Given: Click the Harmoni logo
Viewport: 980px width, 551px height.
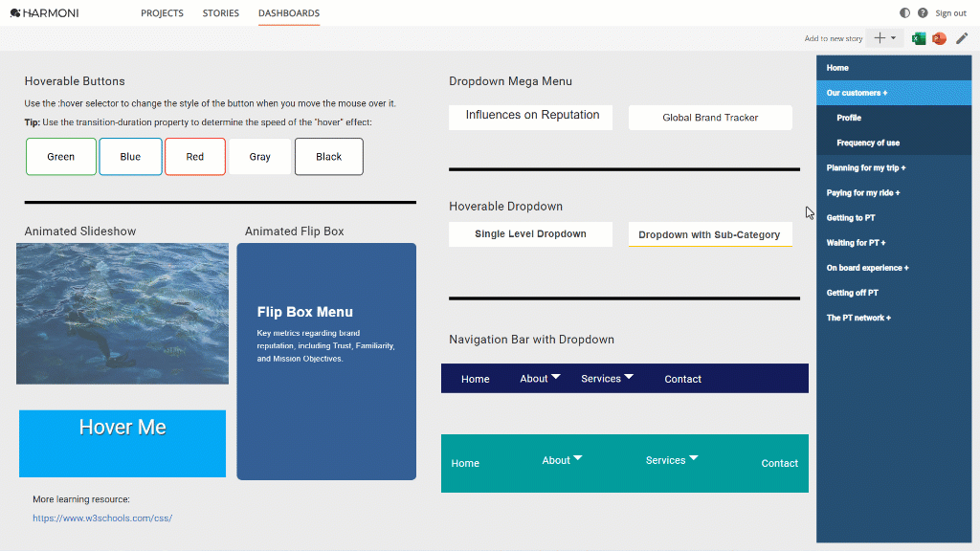Looking at the screenshot, I should (x=44, y=13).
